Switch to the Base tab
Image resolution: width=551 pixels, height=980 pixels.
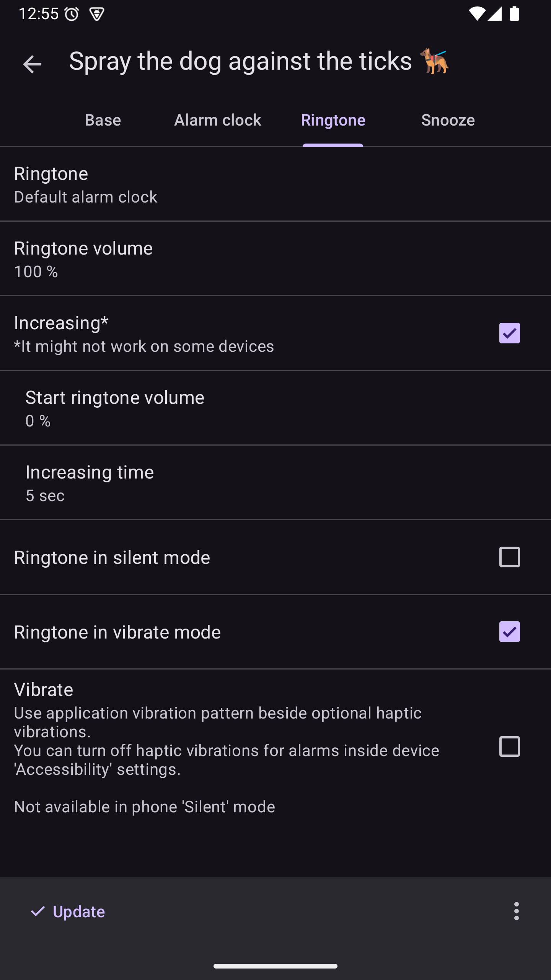coord(103,120)
